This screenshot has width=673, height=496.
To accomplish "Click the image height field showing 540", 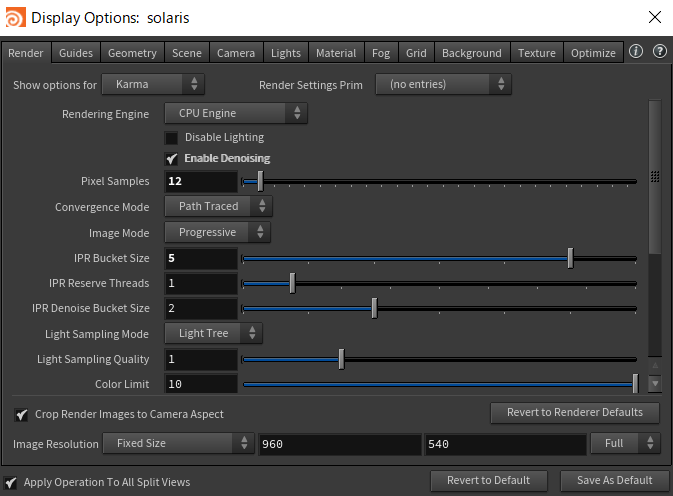I will pos(505,444).
